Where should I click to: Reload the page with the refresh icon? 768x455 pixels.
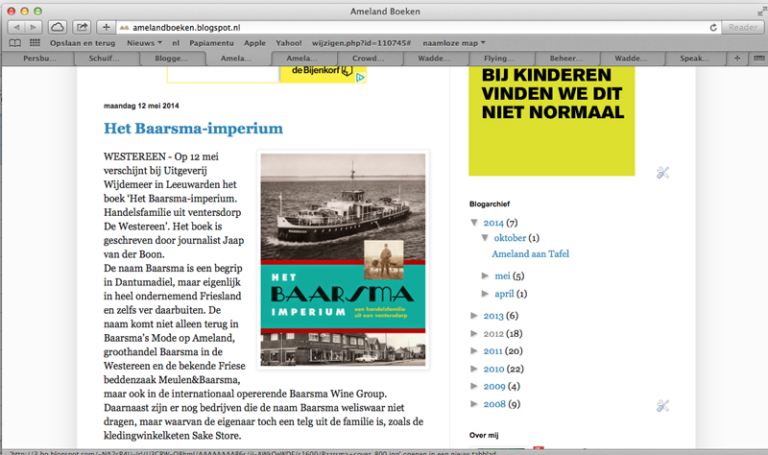pyautogui.click(x=713, y=27)
